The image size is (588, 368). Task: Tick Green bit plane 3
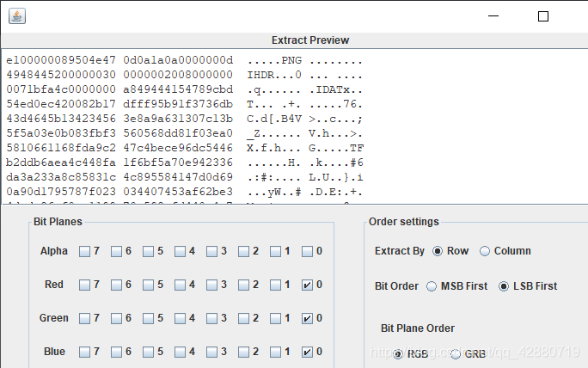(211, 318)
